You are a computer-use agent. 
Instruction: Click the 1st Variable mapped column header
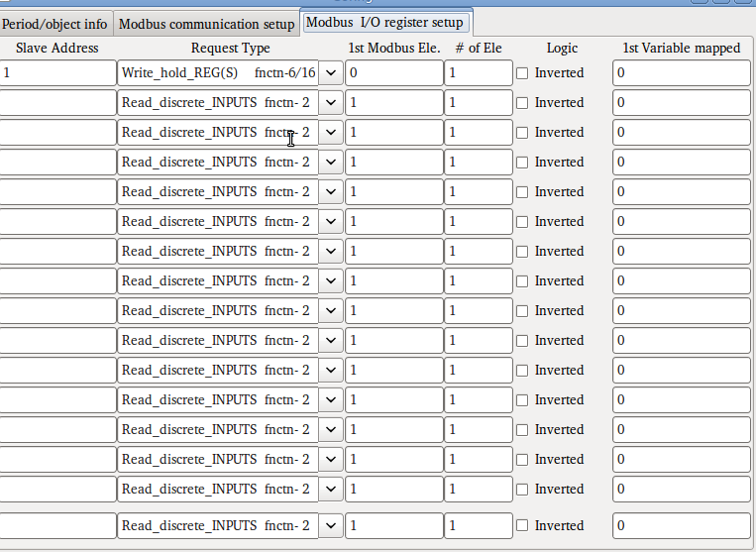point(682,49)
